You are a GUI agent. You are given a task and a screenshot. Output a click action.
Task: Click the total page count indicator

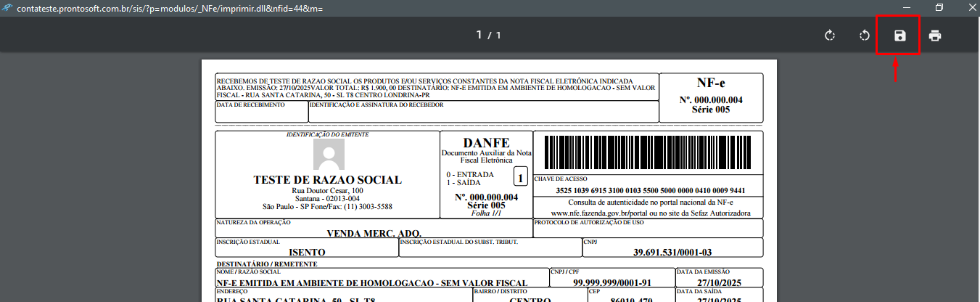click(x=498, y=35)
